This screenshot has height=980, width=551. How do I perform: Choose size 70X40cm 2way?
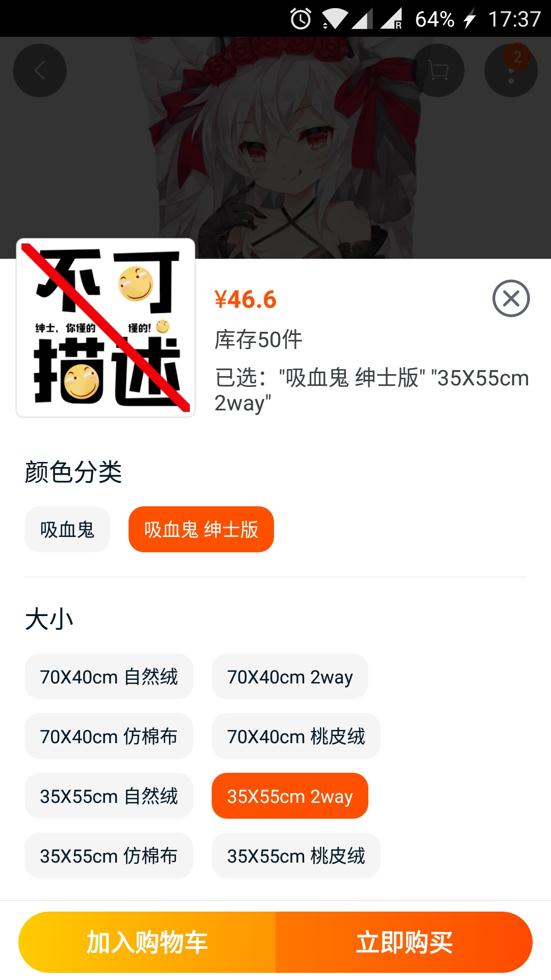(290, 676)
